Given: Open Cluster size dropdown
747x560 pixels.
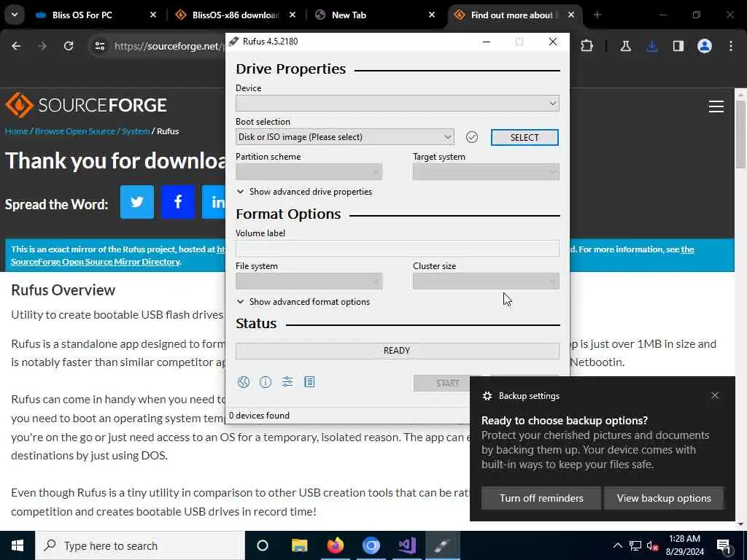Looking at the screenshot, I should (x=486, y=281).
